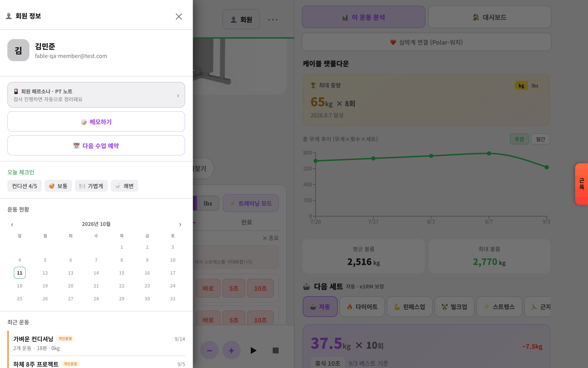Click the 다음 수업 예약 button

point(96,145)
